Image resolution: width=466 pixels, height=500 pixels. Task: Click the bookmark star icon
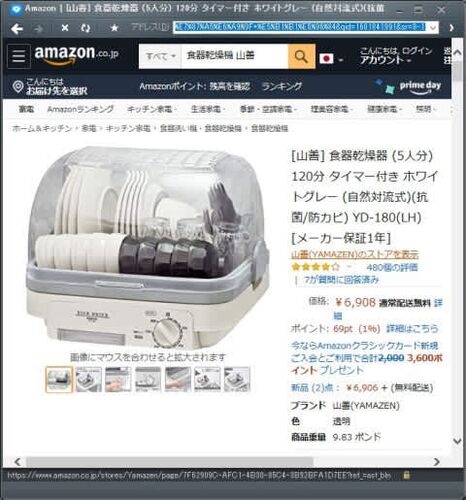tap(114, 28)
